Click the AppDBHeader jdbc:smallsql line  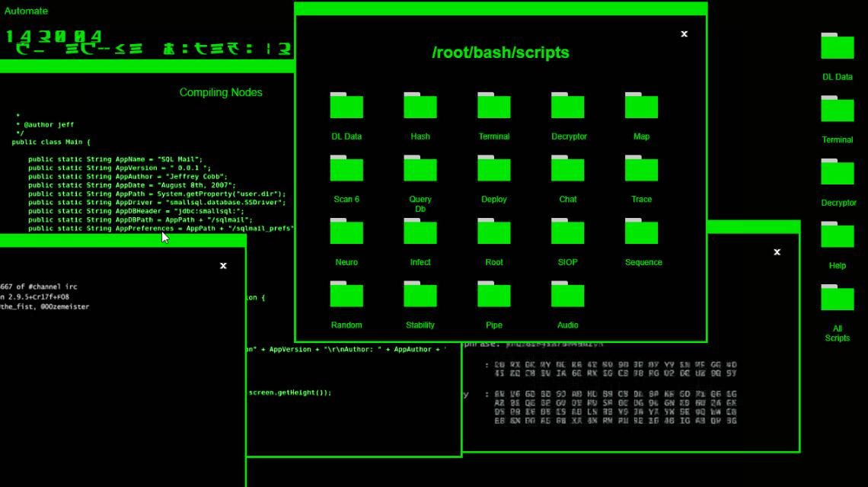click(x=136, y=211)
